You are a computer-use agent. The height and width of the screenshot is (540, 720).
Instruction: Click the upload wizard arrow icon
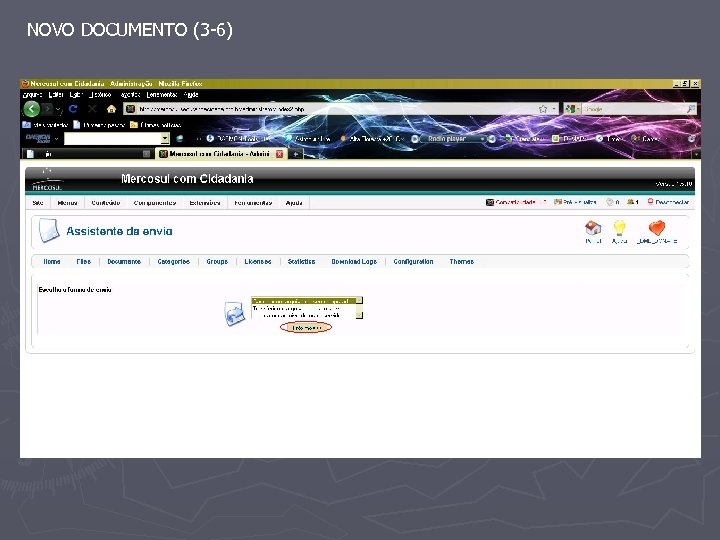pos(234,314)
